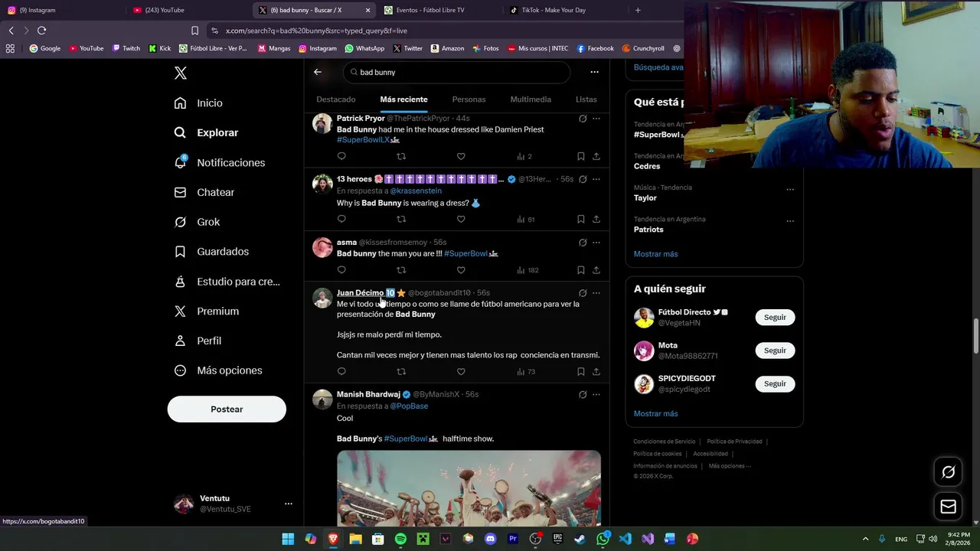Image resolution: width=980 pixels, height=551 pixels.
Task: Reply to Patrick Pryor's post
Action: [x=341, y=156]
